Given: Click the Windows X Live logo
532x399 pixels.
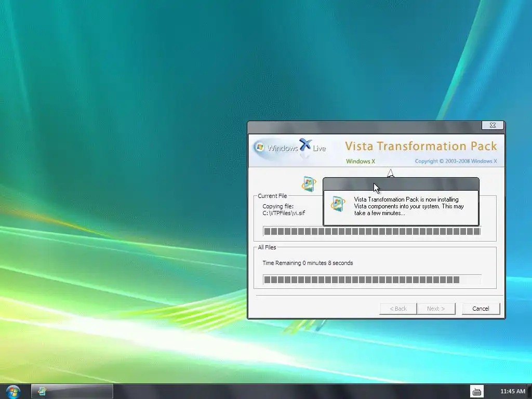Looking at the screenshot, I should click(x=290, y=148).
